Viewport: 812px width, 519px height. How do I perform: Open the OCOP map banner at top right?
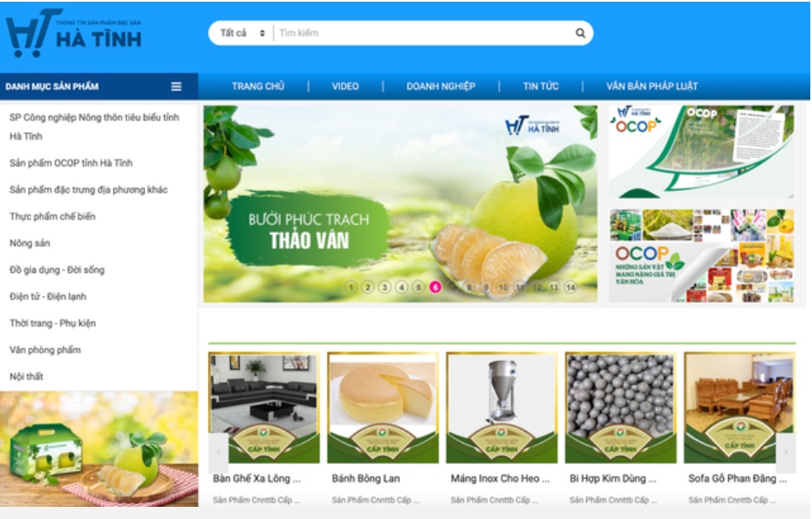[x=701, y=152]
